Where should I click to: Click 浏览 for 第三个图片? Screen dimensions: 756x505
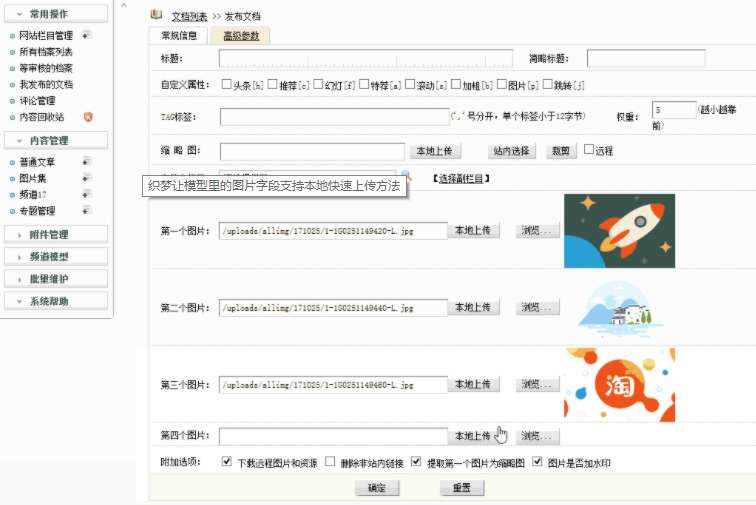537,384
